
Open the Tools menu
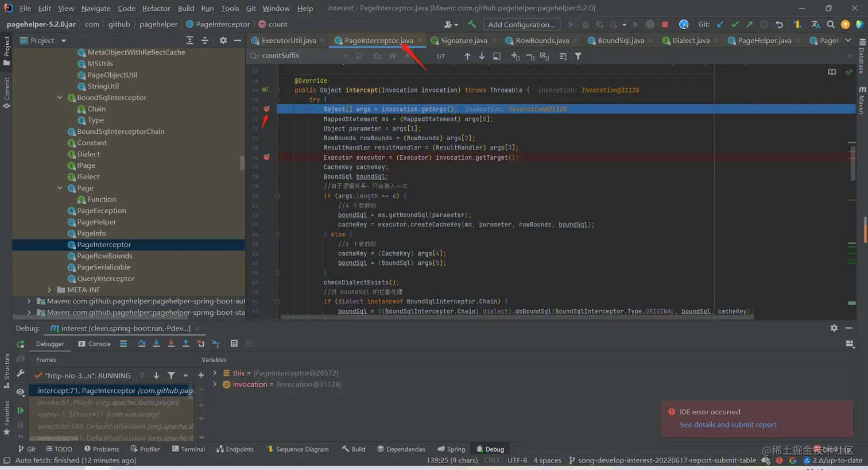point(230,8)
